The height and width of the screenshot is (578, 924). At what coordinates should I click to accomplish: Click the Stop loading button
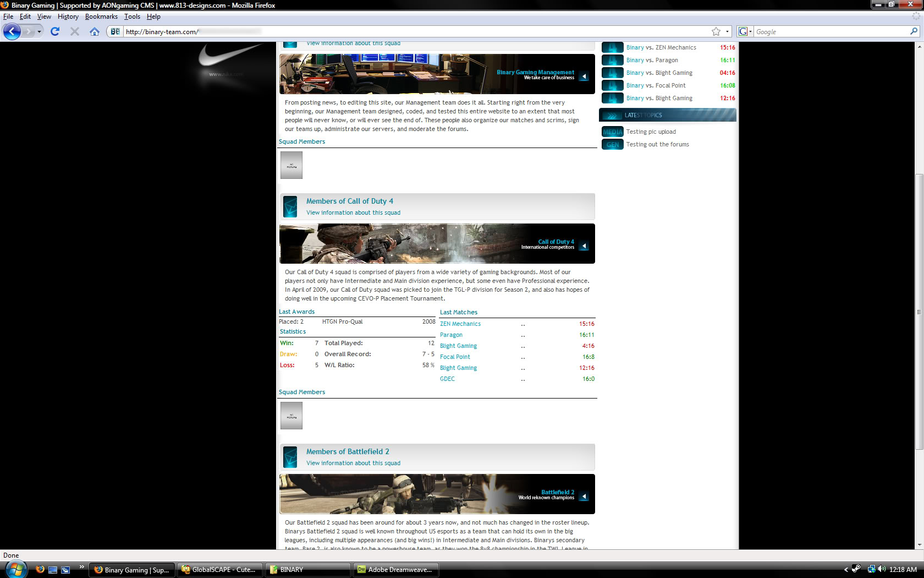tap(75, 31)
